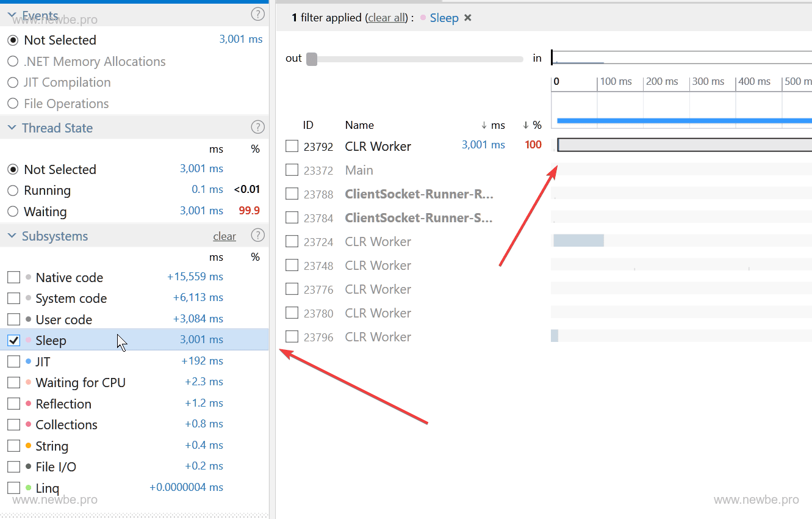Image resolution: width=812 pixels, height=519 pixels.
Task: Select the ClientSocket-Runner-R thread row
Action: [419, 194]
